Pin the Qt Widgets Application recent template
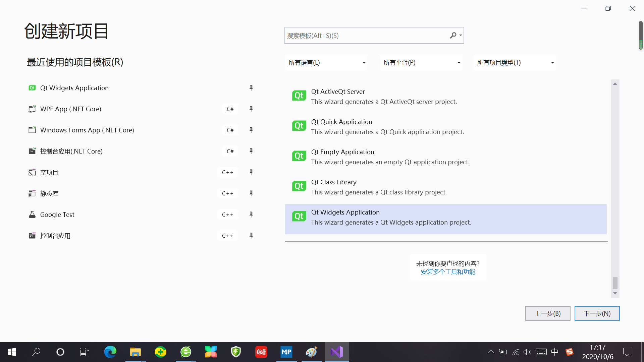The width and height of the screenshot is (644, 362). point(251,88)
